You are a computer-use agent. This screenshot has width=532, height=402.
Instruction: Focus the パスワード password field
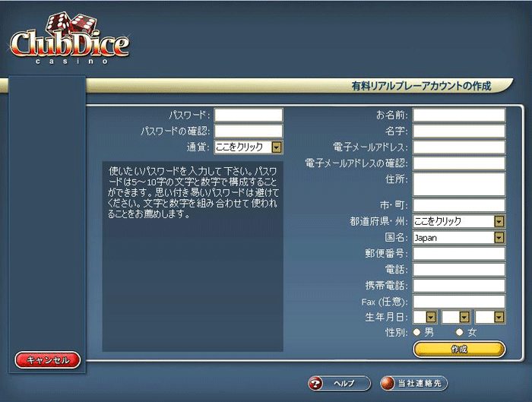[x=249, y=115]
